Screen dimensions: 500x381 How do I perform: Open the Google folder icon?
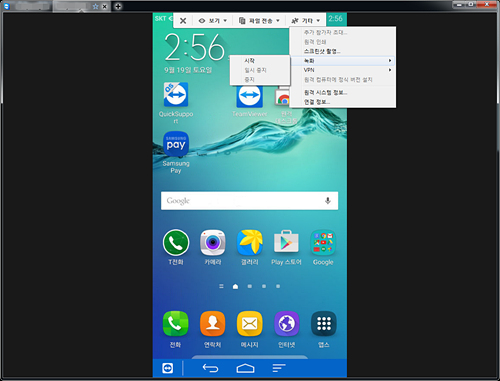point(323,242)
